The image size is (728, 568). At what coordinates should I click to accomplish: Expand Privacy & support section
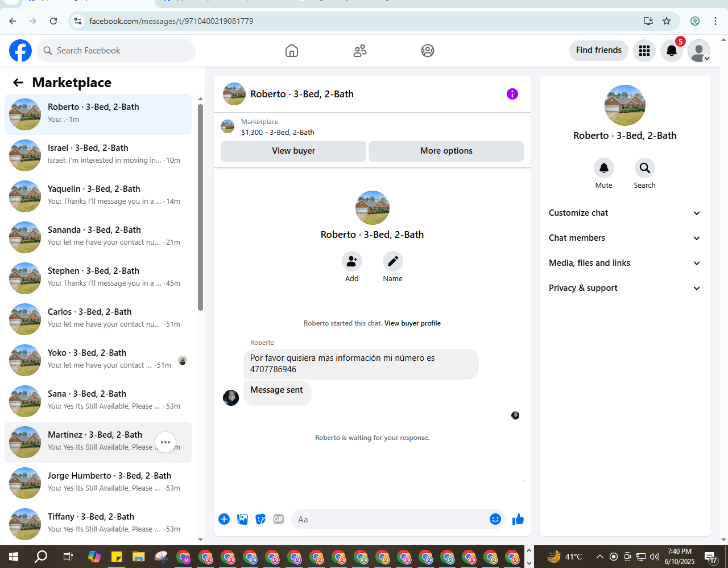[624, 288]
